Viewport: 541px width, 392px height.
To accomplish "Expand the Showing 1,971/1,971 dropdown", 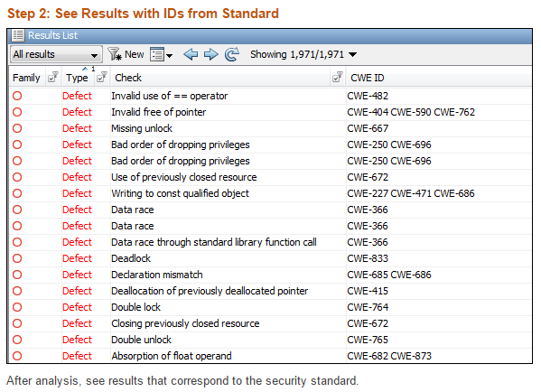I will click(x=352, y=54).
